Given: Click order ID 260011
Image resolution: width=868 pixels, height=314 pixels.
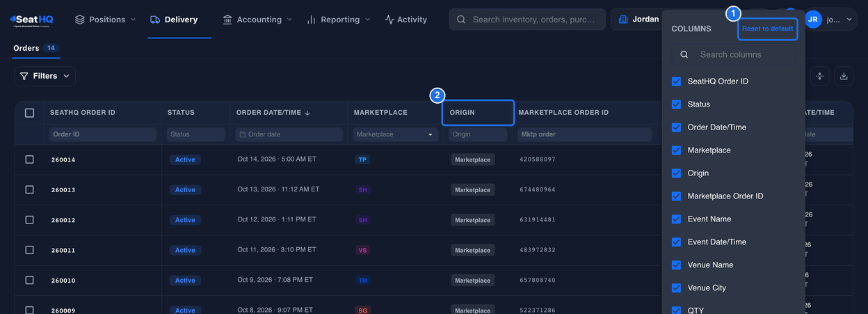Looking at the screenshot, I should click(63, 250).
